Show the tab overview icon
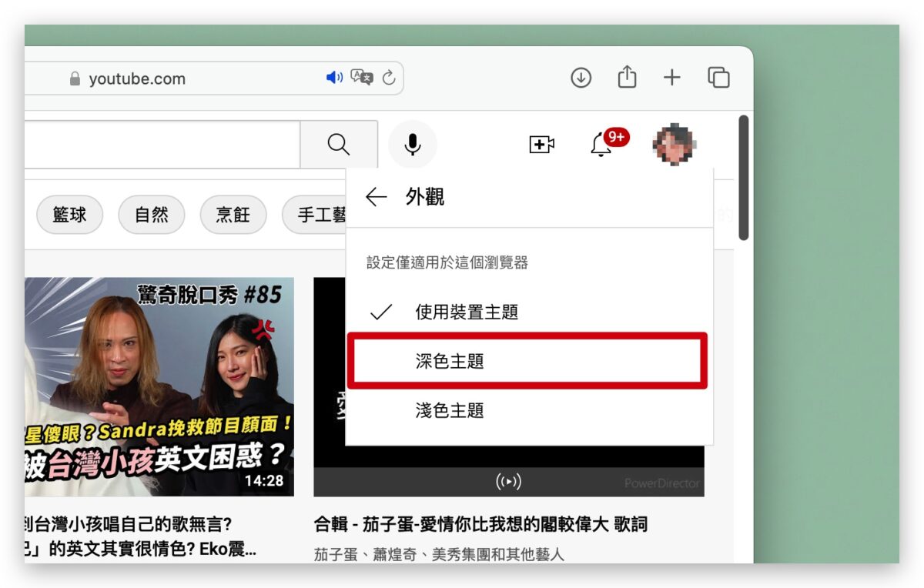Viewport: 924px width, 588px height. [718, 78]
